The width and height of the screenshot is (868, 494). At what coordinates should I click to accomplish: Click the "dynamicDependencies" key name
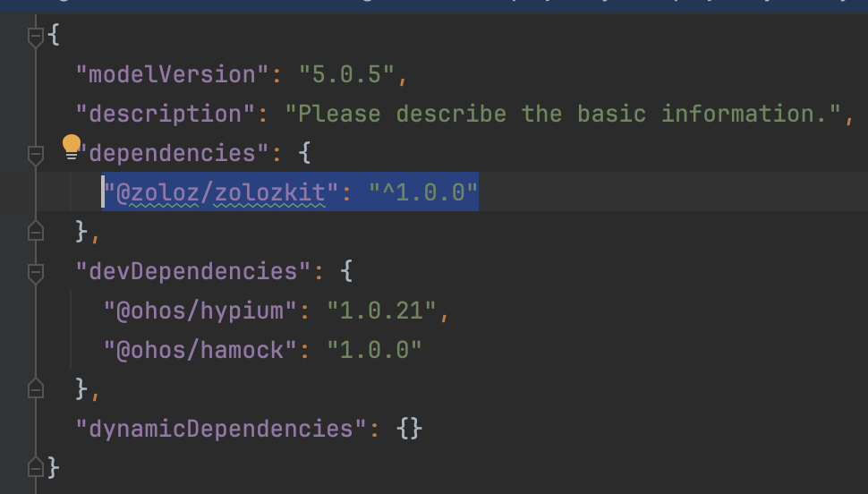click(221, 429)
